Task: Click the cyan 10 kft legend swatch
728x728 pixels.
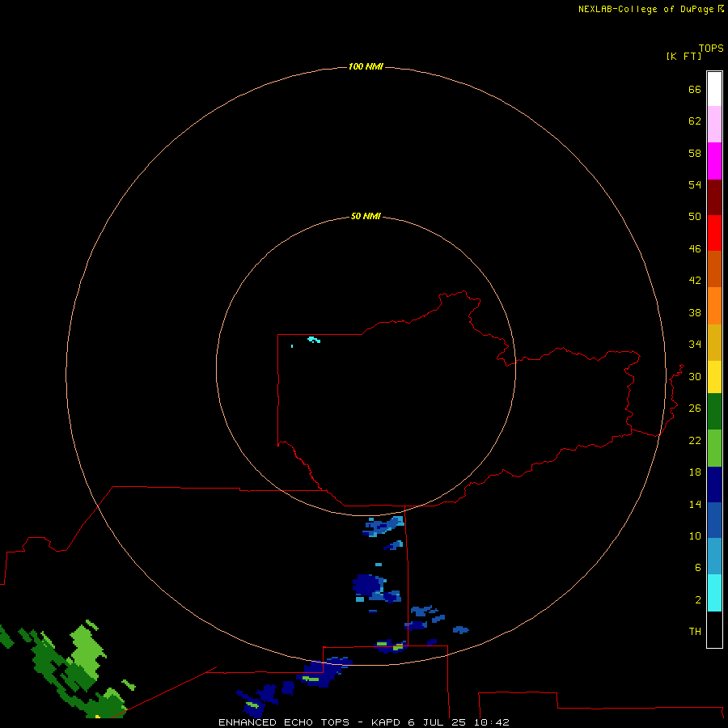Action: pyautogui.click(x=714, y=593)
